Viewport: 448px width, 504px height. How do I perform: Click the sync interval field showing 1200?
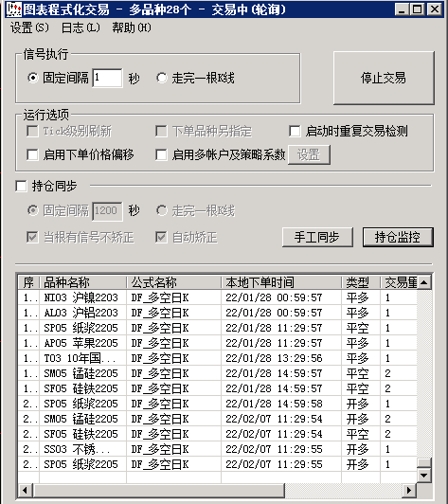pos(107,211)
